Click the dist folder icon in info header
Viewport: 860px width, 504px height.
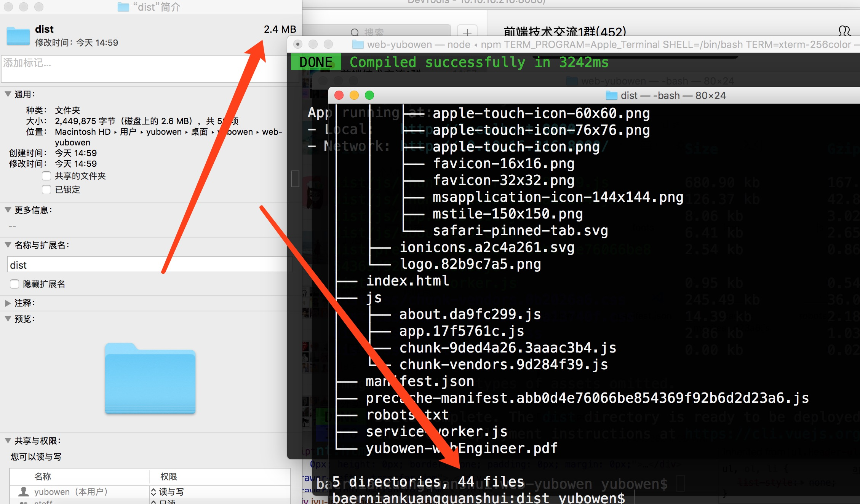coord(18,36)
